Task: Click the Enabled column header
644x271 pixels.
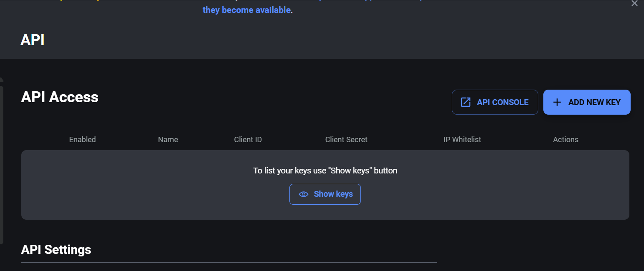Action: coord(82,139)
